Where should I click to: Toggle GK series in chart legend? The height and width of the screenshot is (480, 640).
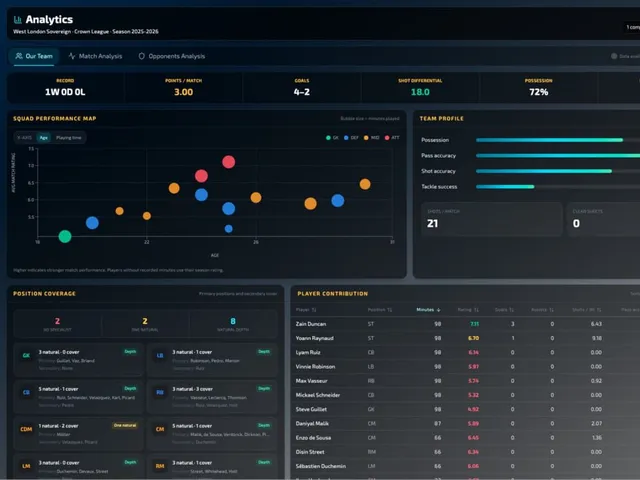pos(332,138)
